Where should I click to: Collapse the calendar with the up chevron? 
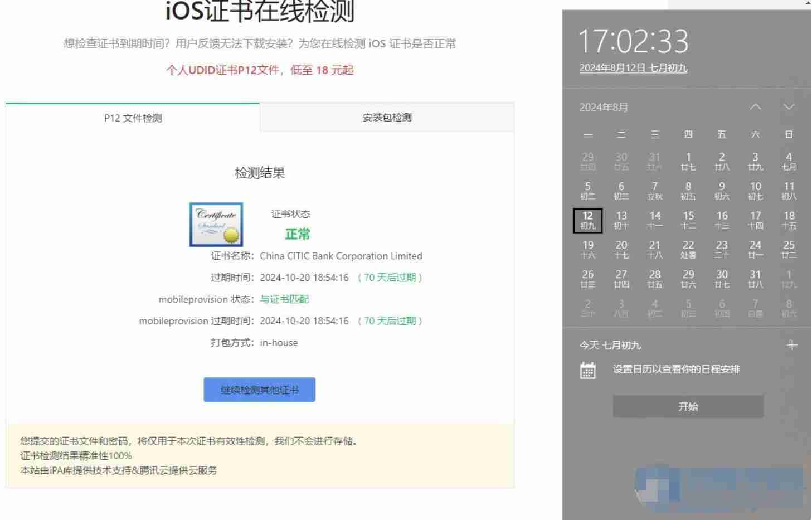tap(756, 106)
